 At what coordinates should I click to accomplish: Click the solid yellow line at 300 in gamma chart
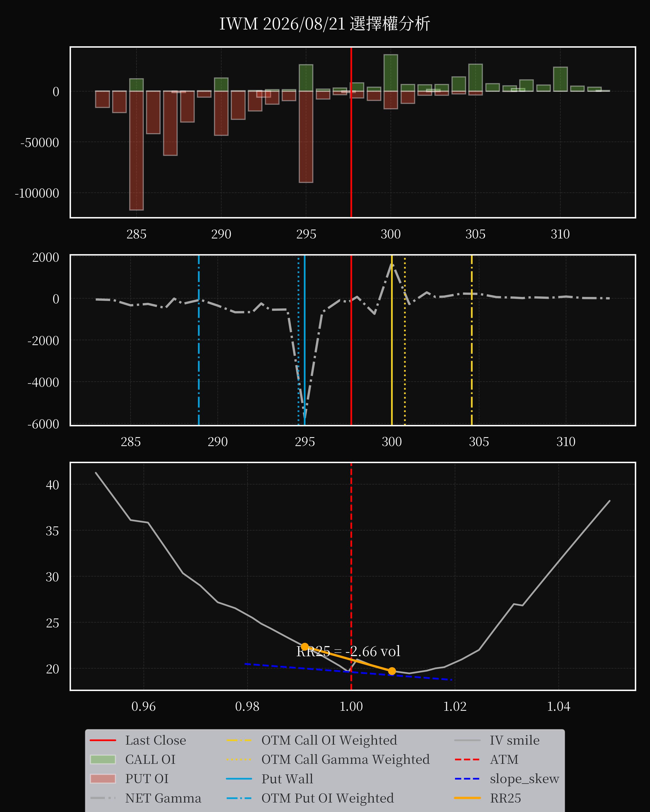[392, 340]
